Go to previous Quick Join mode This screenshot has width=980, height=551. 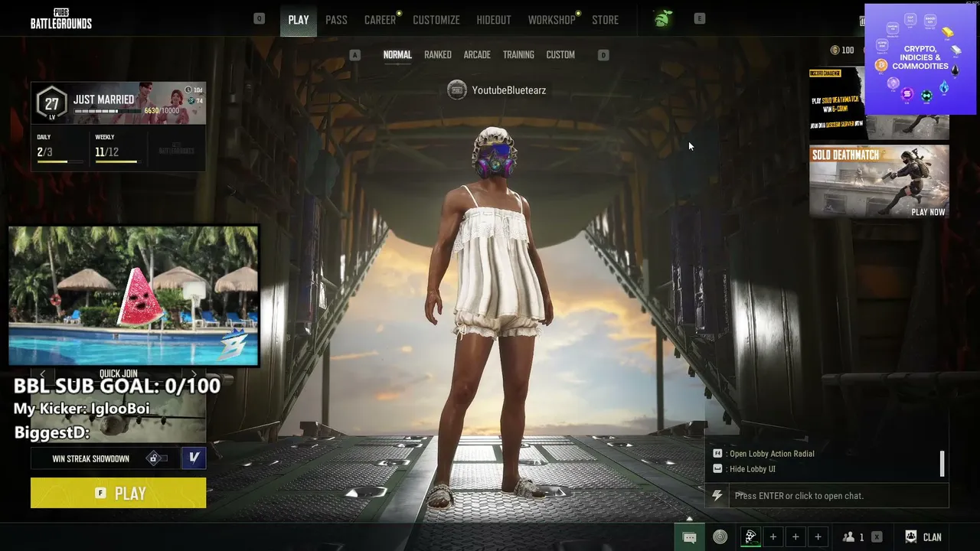pos(43,374)
